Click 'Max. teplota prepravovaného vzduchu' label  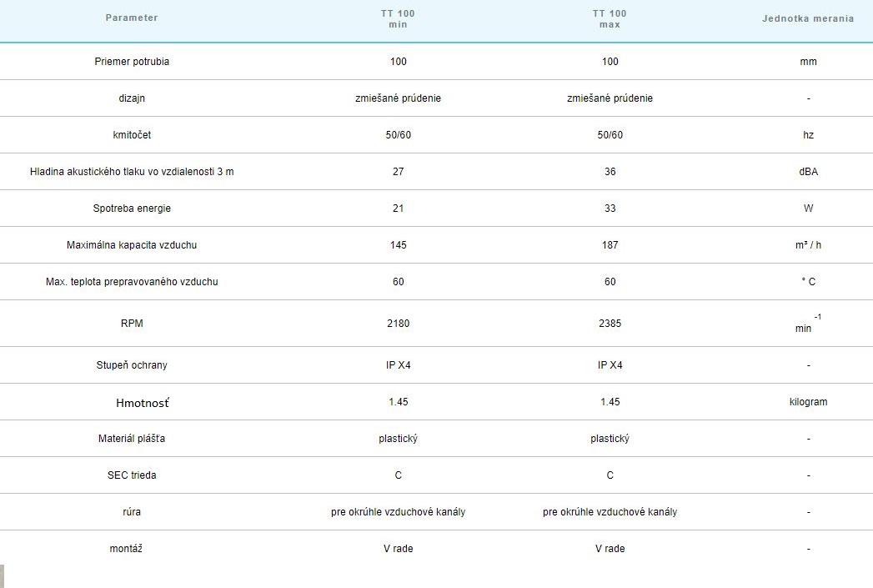[x=132, y=282]
